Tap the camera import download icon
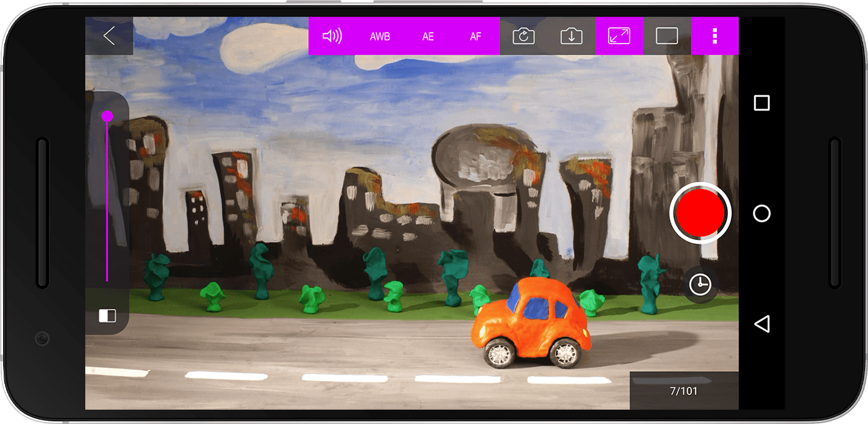 pyautogui.click(x=571, y=36)
